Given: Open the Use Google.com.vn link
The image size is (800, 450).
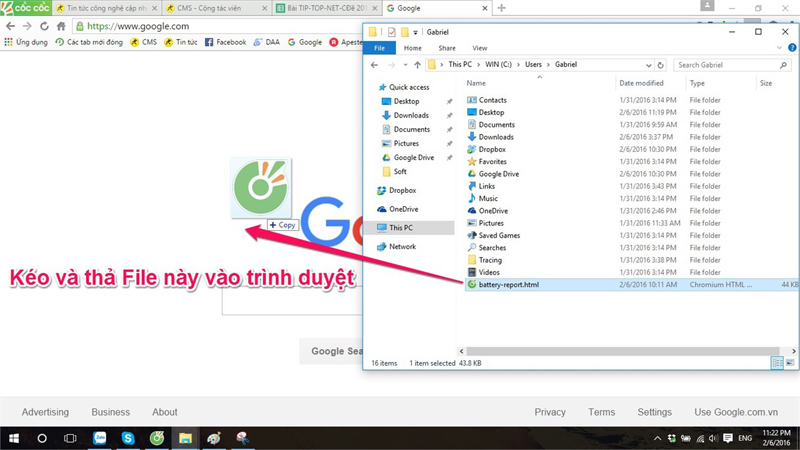Looking at the screenshot, I should [x=736, y=412].
